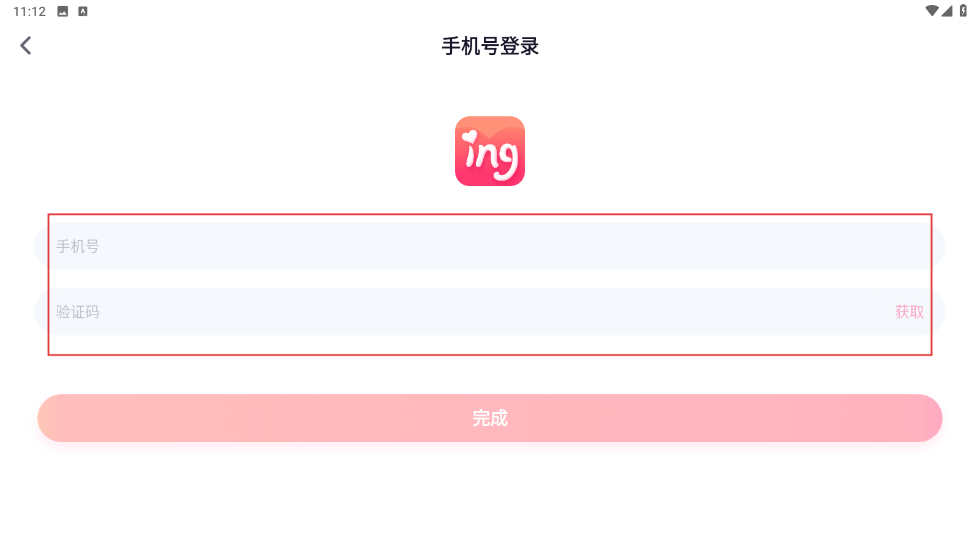Screen dimensions: 980x551
Task: Get SMS code via pink 获取 text
Action: point(910,312)
